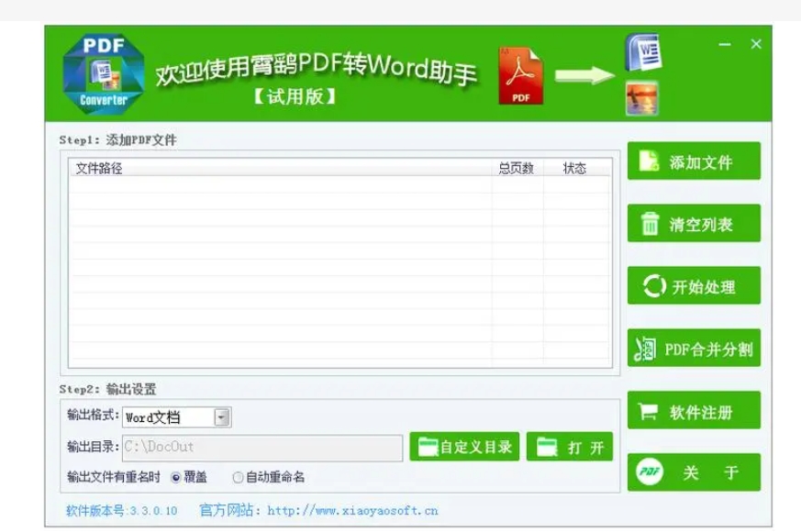Click the Word document icon in banner
Viewport: 801px width, 532px height.
(643, 52)
